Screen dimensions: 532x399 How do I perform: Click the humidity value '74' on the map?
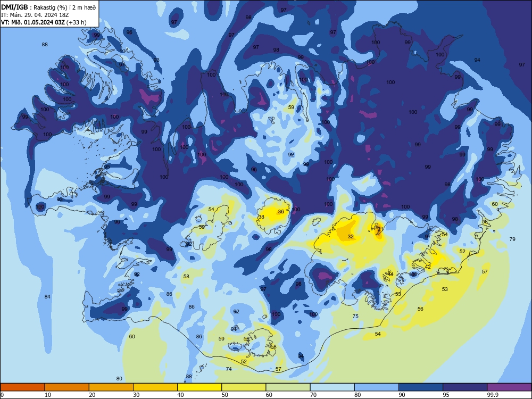[229, 369]
